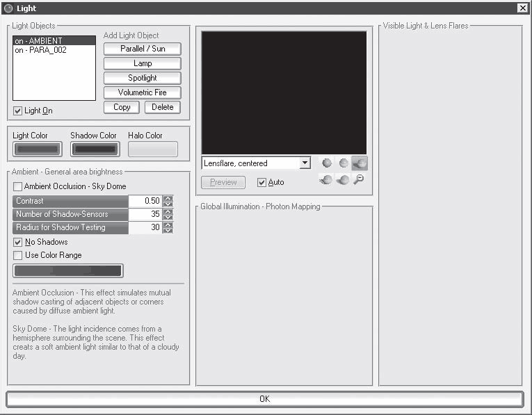The image size is (532, 415).
Task: Click the second sphere preview icon
Action: [343, 163]
